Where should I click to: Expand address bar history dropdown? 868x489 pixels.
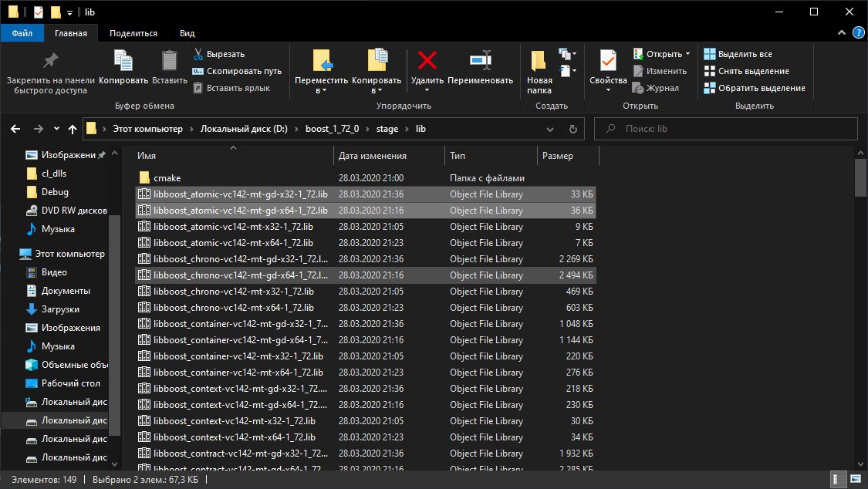[x=549, y=129]
